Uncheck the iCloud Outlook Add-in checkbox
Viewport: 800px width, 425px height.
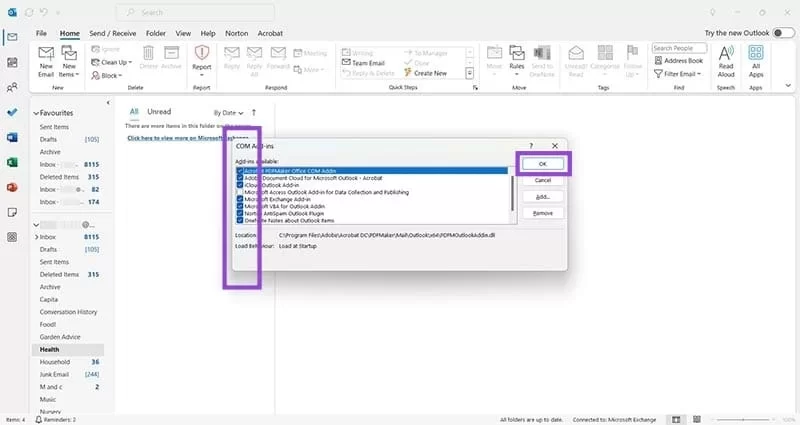pos(239,185)
